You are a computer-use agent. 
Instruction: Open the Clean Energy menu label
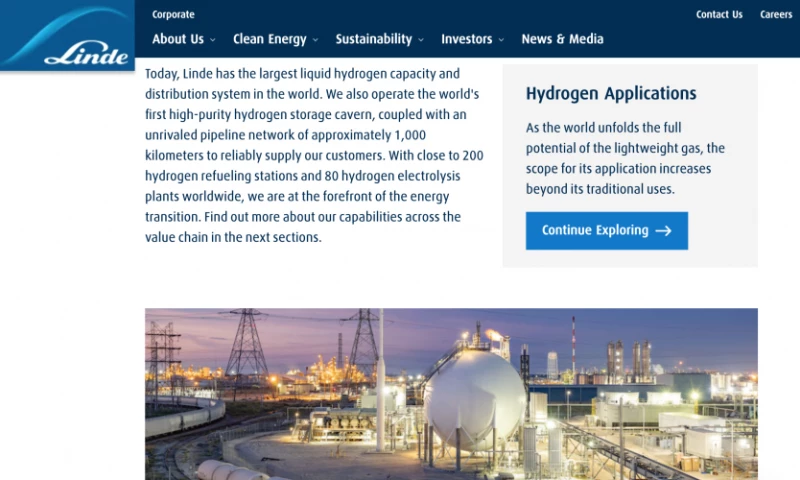[x=269, y=39]
